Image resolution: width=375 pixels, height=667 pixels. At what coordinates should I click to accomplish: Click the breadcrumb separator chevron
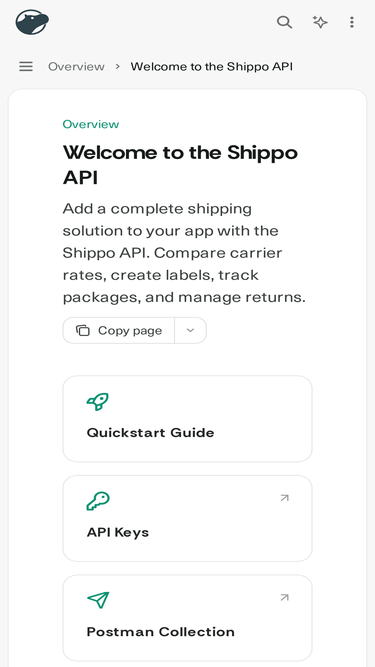118,66
